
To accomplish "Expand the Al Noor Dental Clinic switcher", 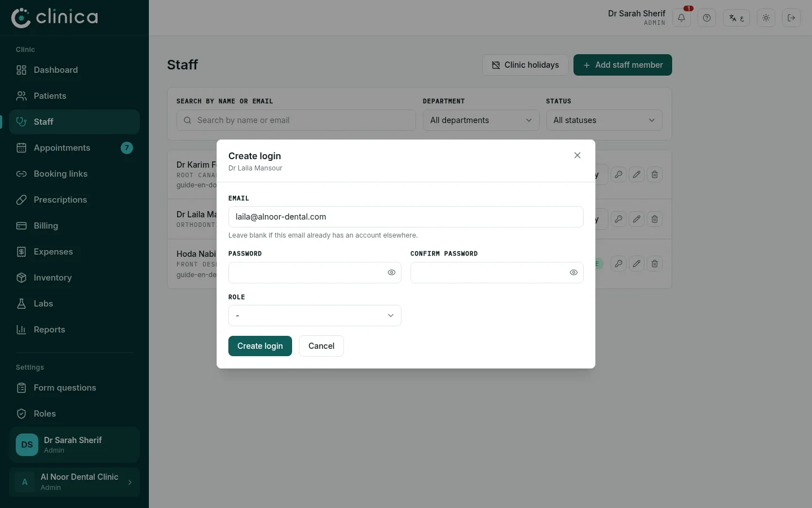I will 74,482.
